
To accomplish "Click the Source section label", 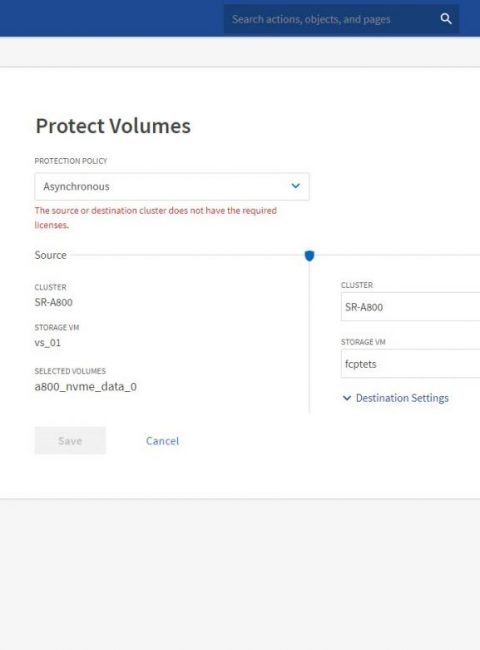I will coord(51,255).
